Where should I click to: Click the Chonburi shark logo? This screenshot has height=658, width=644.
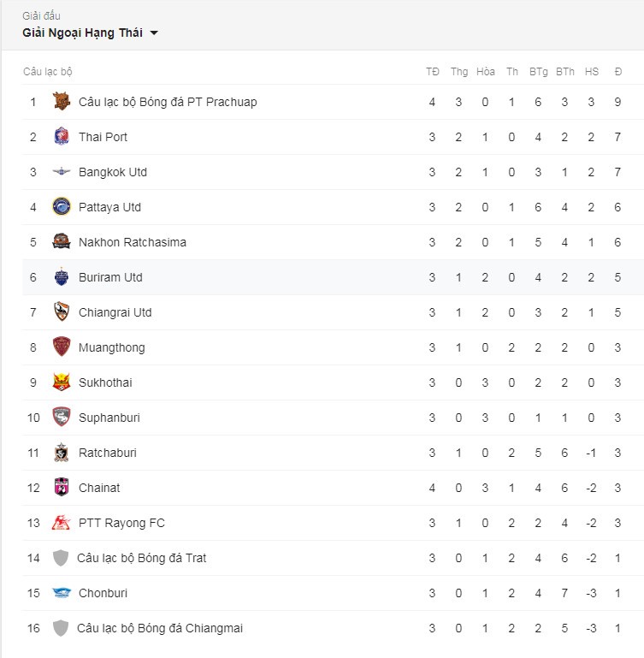(x=62, y=592)
